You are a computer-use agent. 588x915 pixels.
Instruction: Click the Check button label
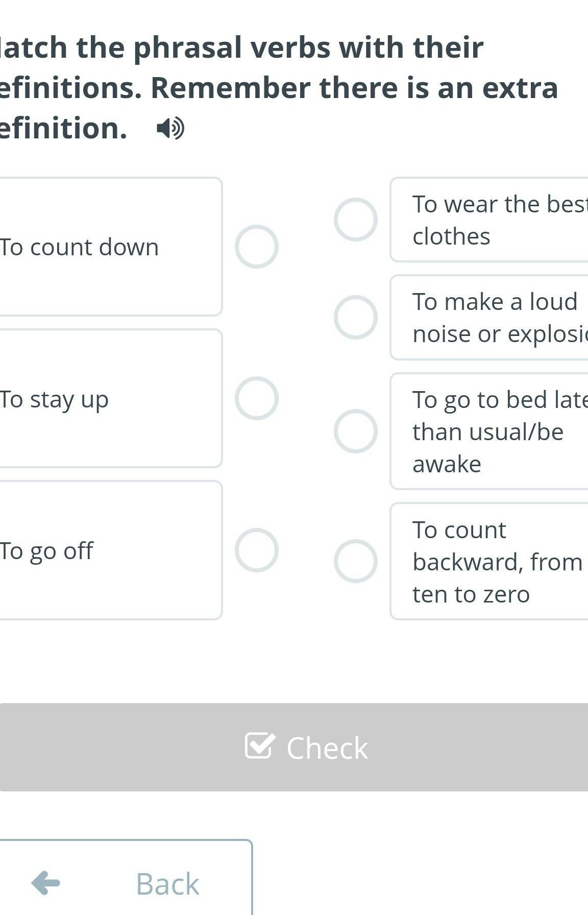[x=327, y=748]
